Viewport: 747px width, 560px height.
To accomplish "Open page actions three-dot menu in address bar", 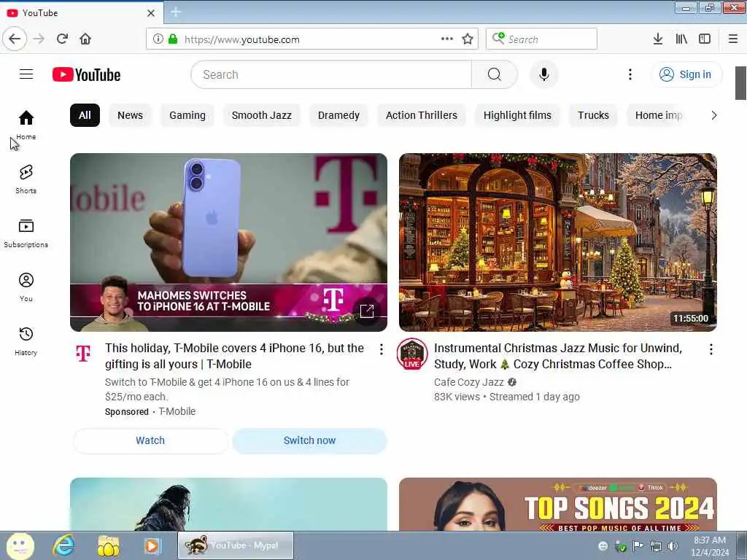I will pyautogui.click(x=447, y=39).
